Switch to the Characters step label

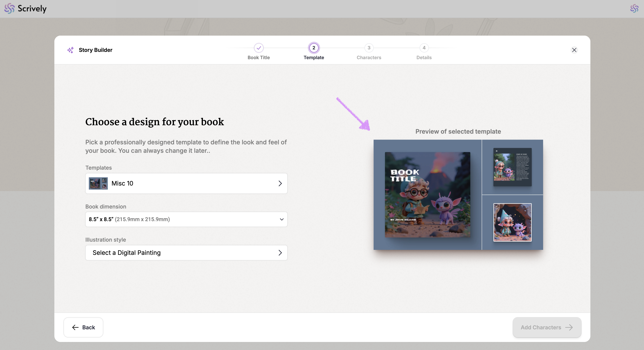click(369, 57)
